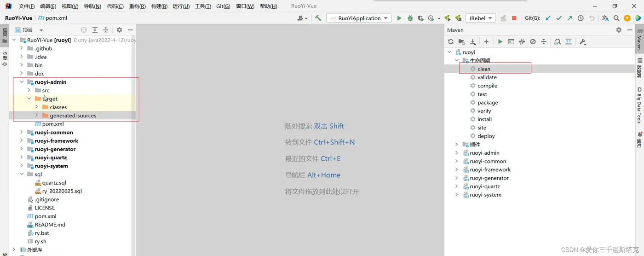Open the 重构(R) menu
This screenshot has width=644, height=256.
138,6
